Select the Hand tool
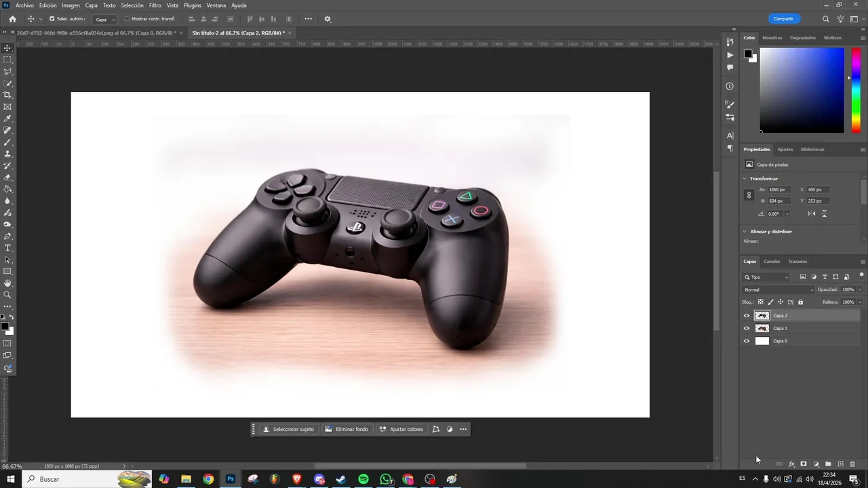Viewport: 868px width, 488px height. point(7,283)
